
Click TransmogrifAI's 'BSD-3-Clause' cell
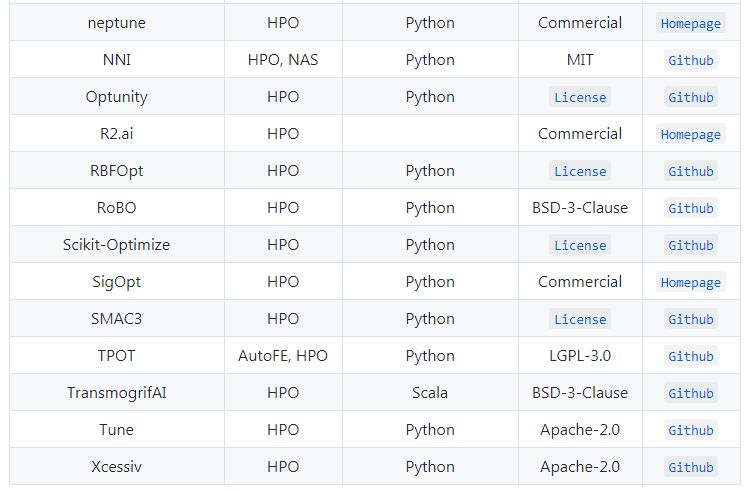pyautogui.click(x=580, y=392)
